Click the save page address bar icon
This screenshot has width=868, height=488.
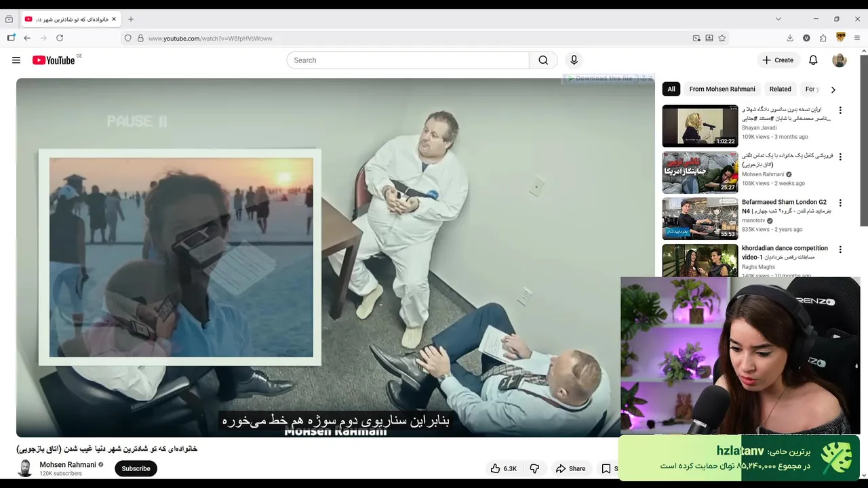tap(709, 38)
